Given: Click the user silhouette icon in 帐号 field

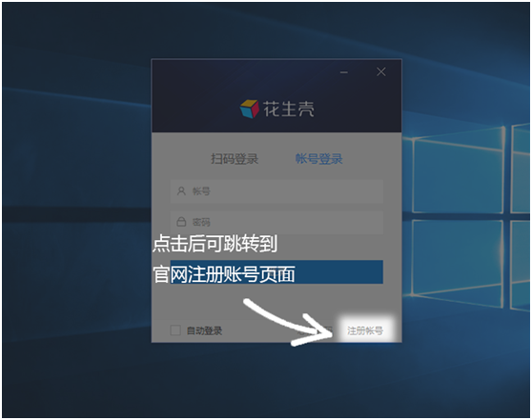Looking at the screenshot, I should pyautogui.click(x=181, y=191).
